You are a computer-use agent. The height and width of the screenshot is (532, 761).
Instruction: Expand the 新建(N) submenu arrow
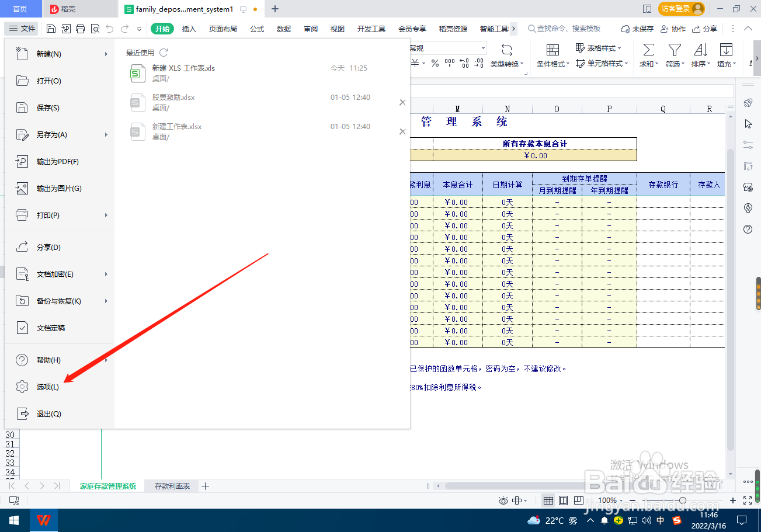pyautogui.click(x=106, y=54)
